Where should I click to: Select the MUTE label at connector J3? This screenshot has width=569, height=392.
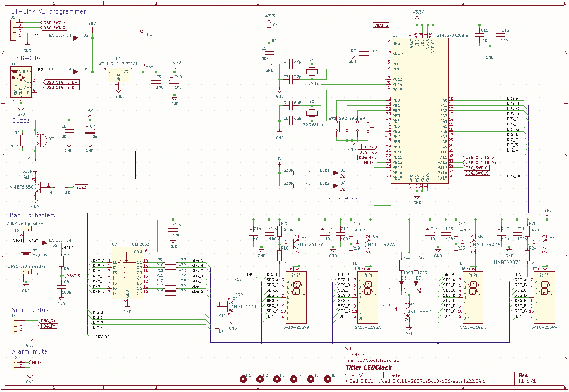pyautogui.click(x=36, y=363)
